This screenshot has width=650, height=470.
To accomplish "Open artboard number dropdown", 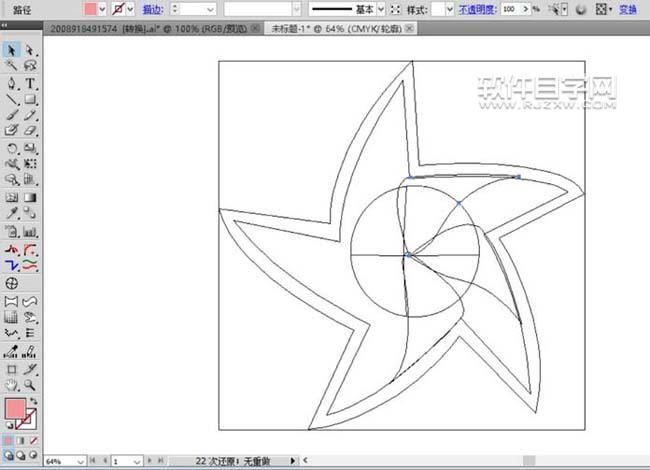I will [x=137, y=461].
